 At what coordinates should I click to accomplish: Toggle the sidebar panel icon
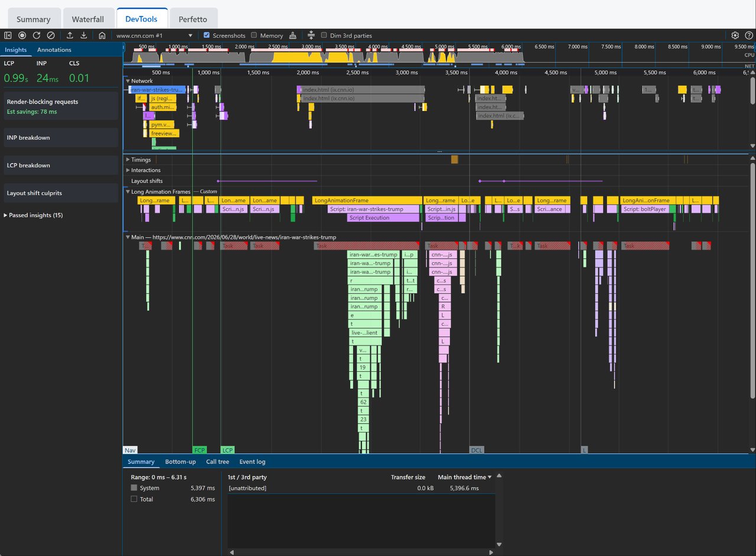click(x=8, y=35)
